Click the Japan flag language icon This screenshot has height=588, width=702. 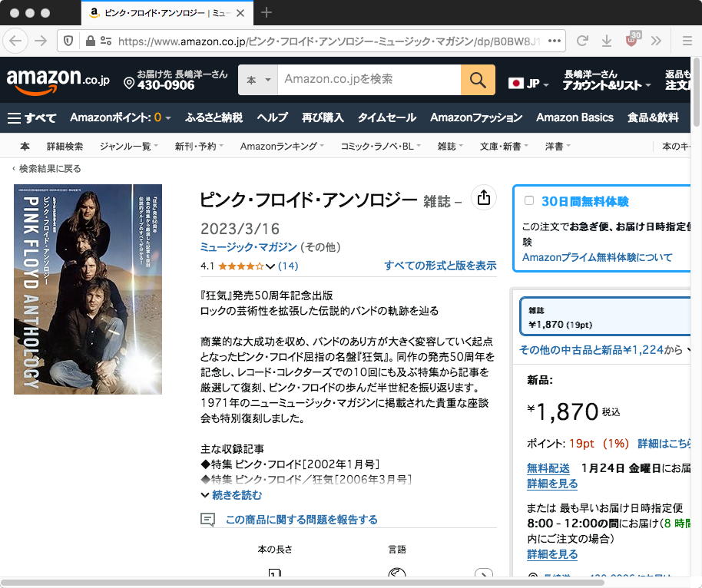tap(516, 83)
